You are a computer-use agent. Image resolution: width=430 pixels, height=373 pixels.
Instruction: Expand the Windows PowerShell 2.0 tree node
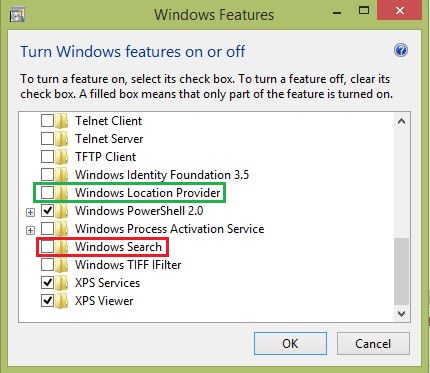[x=30, y=212]
